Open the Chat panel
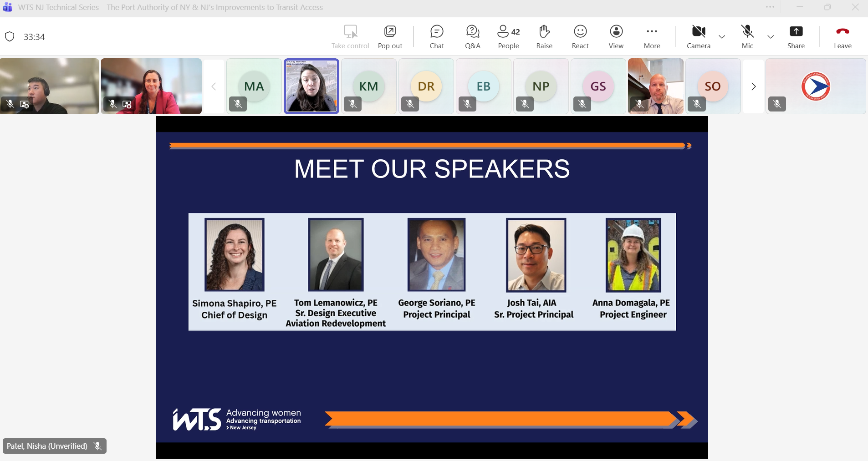 pyautogui.click(x=436, y=36)
